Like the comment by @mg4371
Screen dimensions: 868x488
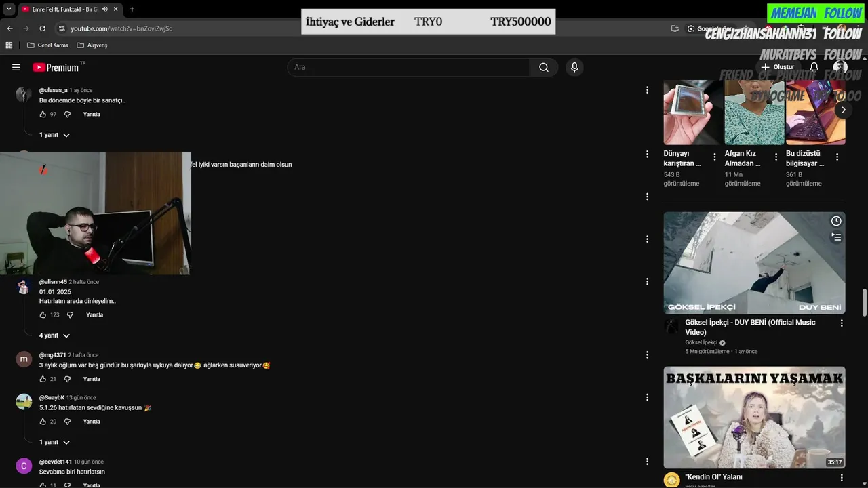pyautogui.click(x=43, y=379)
